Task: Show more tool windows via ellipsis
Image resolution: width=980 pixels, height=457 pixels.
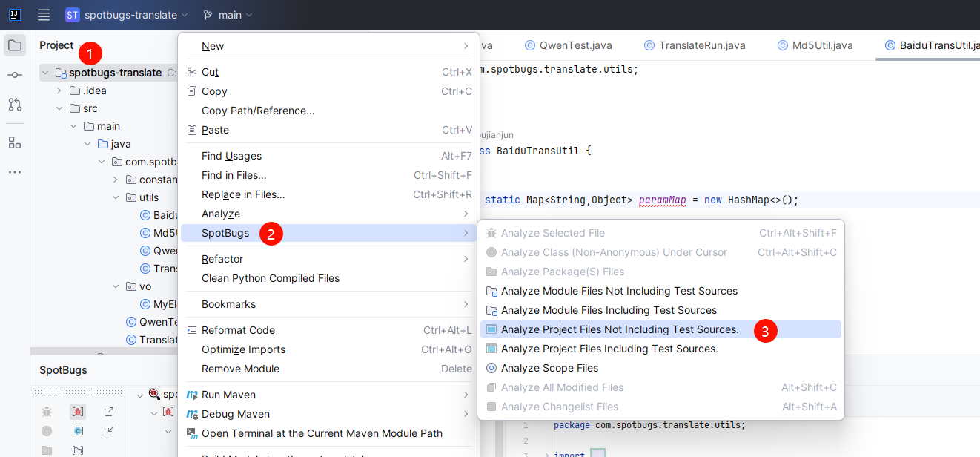Action: coord(15,172)
